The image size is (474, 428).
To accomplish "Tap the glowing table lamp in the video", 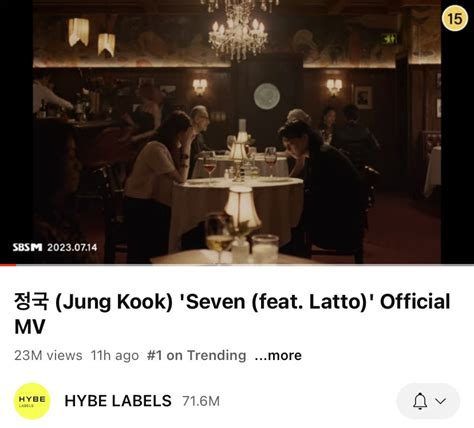I will (242, 207).
